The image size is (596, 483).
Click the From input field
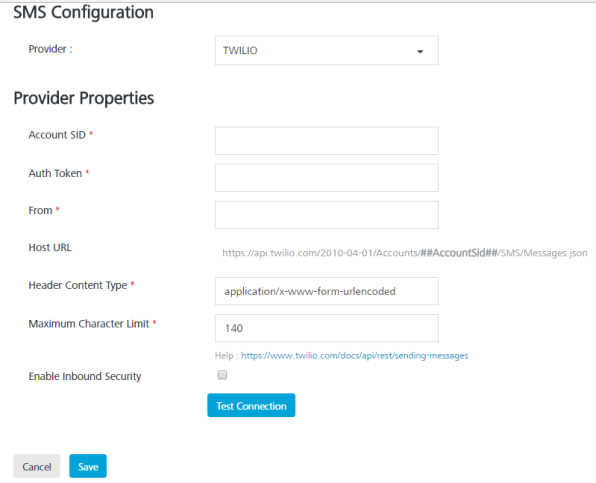(x=327, y=215)
